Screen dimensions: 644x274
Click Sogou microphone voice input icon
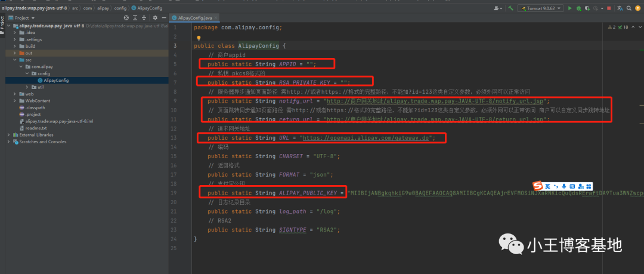(x=564, y=186)
